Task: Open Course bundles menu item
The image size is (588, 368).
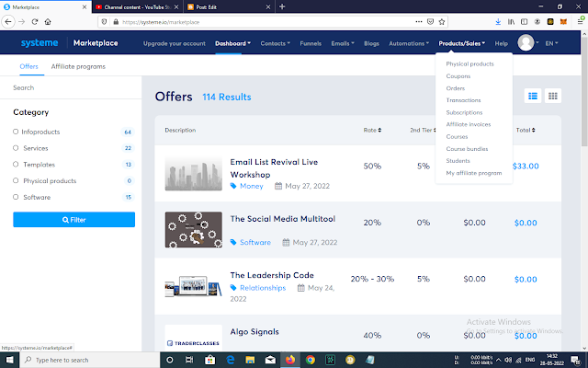Action: click(467, 149)
